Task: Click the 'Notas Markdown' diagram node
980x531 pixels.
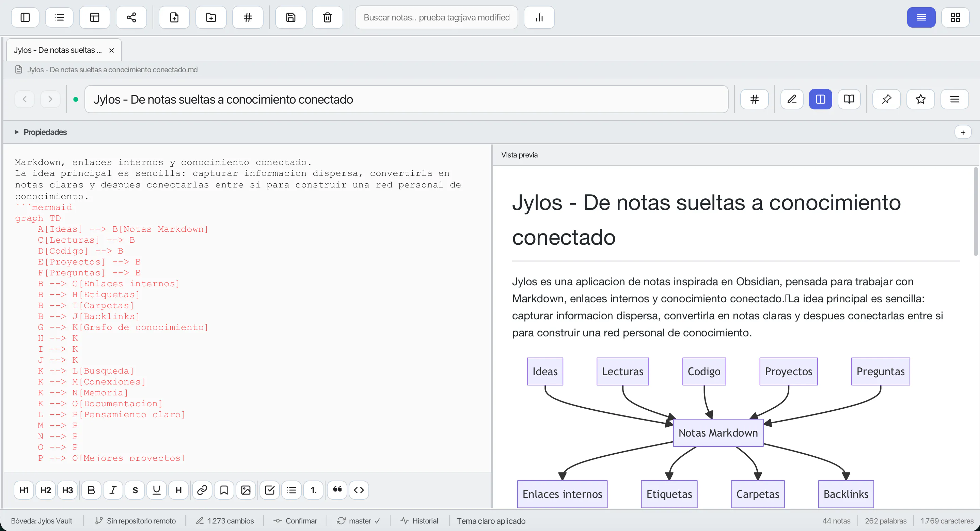Action: (x=718, y=433)
